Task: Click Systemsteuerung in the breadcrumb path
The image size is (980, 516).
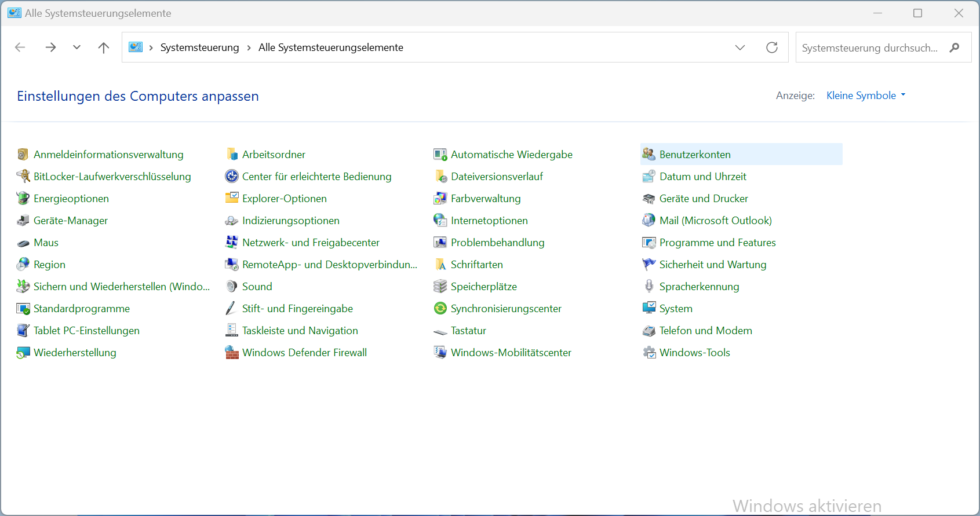Action: coord(199,47)
